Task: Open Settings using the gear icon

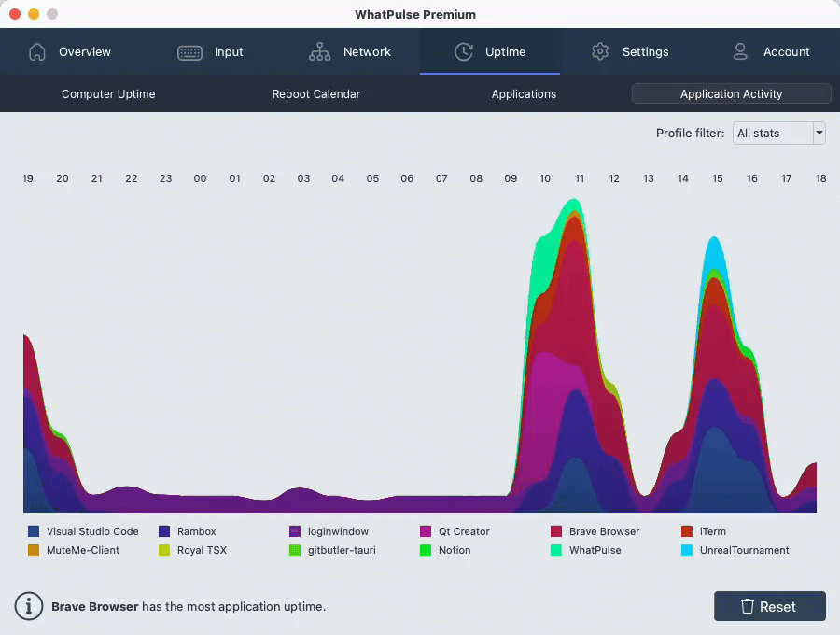Action: tap(600, 52)
